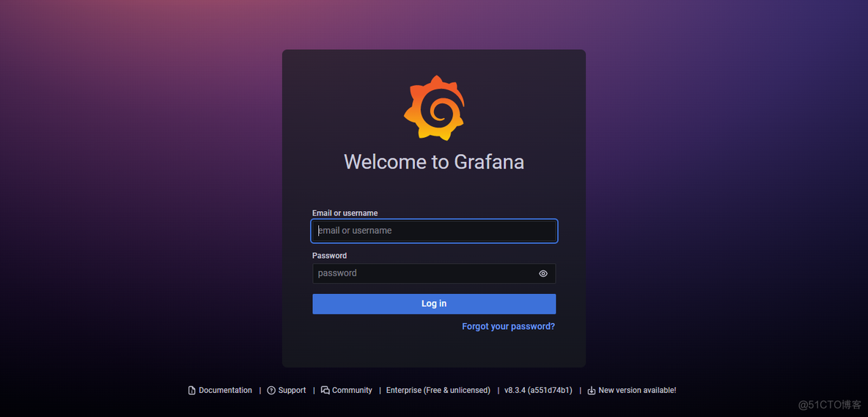Click the Community chat bubbles icon
The height and width of the screenshot is (417, 868).
pos(325,391)
